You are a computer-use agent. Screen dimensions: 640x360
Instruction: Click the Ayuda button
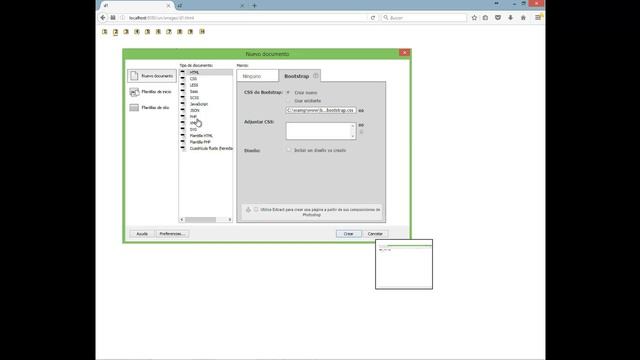coord(142,234)
